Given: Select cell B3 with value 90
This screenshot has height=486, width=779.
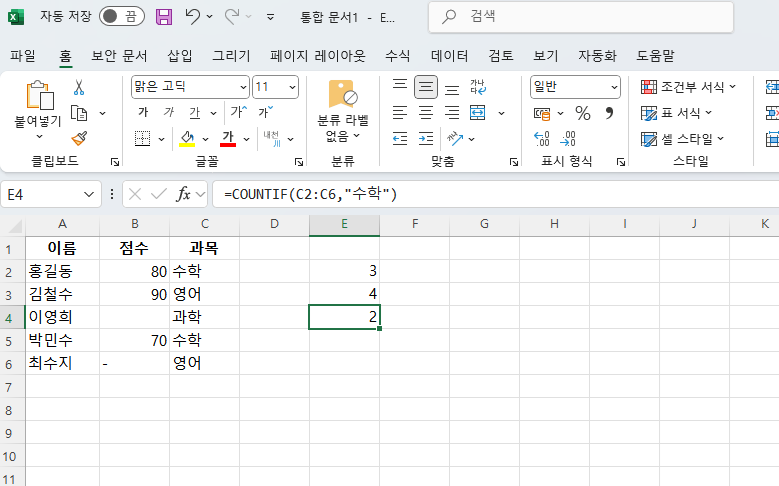Looking at the screenshot, I should 135,294.
